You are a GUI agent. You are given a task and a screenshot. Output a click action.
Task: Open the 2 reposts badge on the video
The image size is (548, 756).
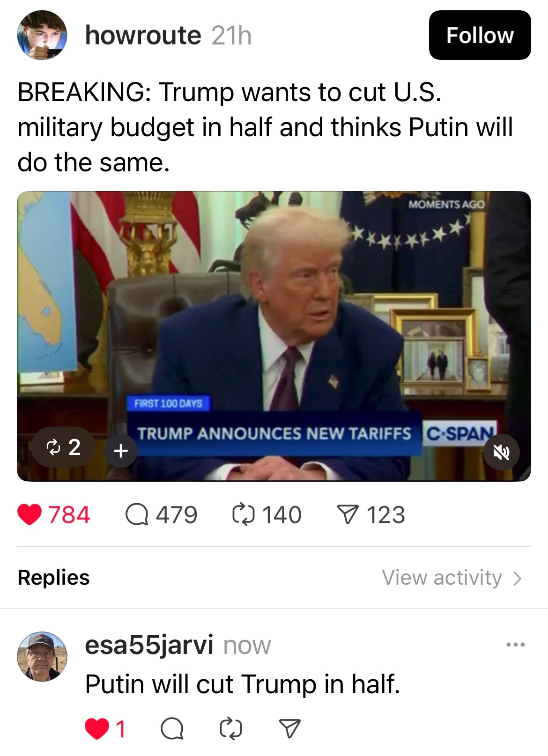pos(63,448)
